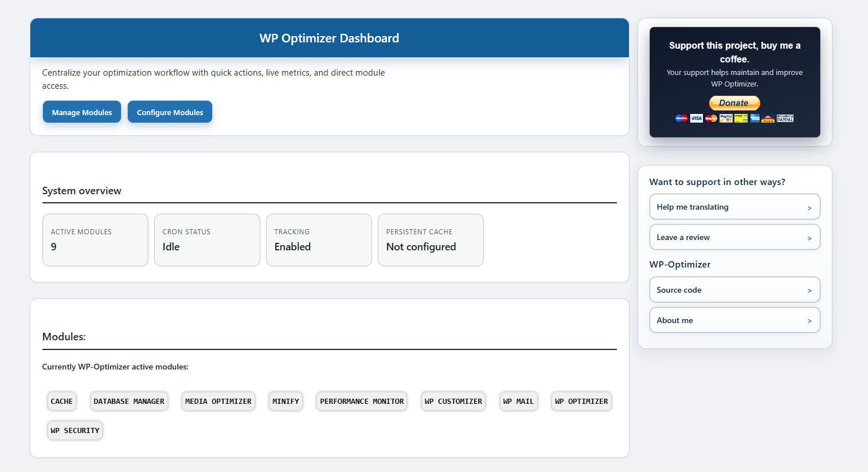The height and width of the screenshot is (472, 868).
Task: Select the DATABASE MANAGER module badge
Action: click(x=129, y=401)
